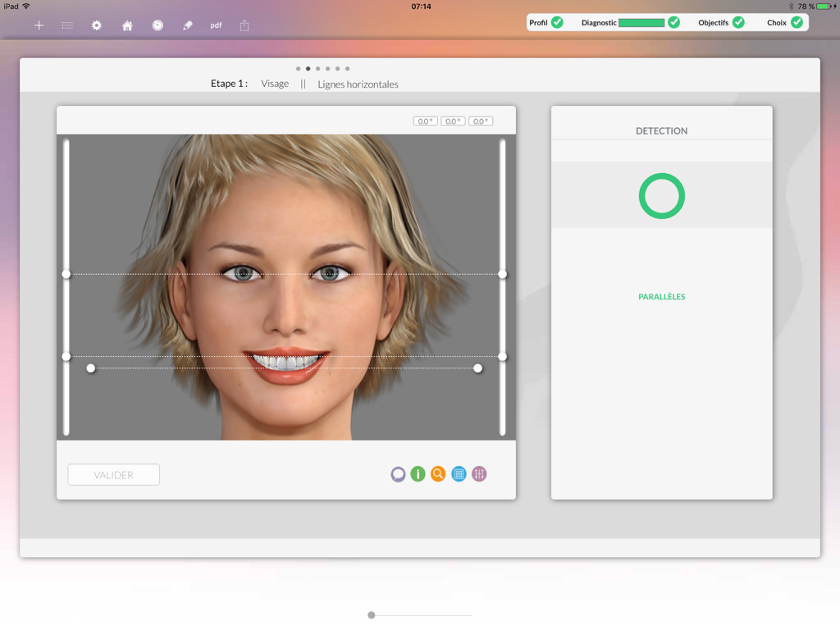Export the case as PDF
The height and width of the screenshot is (630, 840).
coord(215,25)
